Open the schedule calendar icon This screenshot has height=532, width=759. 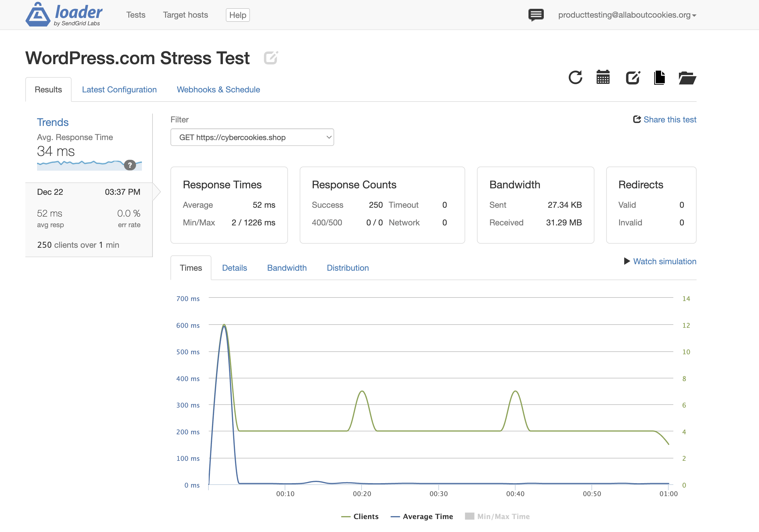coord(603,77)
